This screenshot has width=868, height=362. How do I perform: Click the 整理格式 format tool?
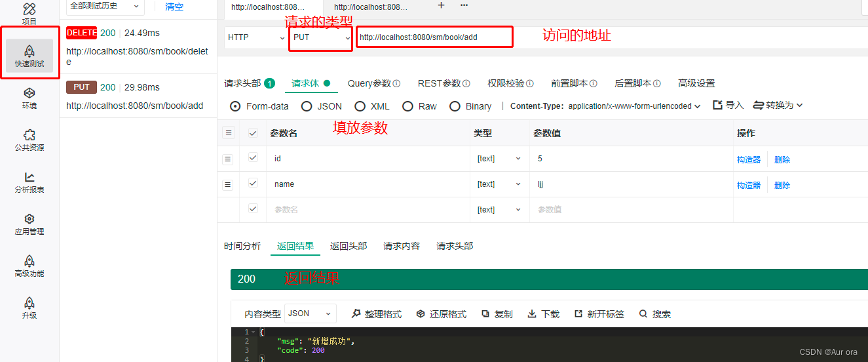tap(377, 314)
